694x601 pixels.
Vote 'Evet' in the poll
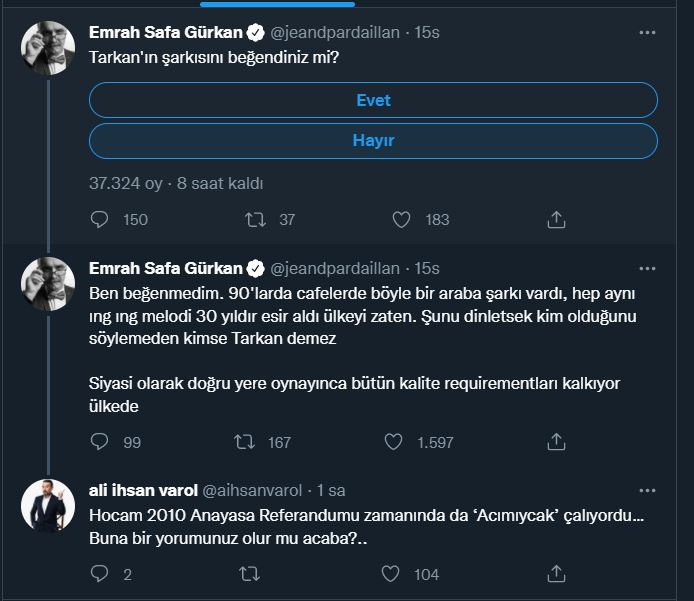tap(373, 100)
